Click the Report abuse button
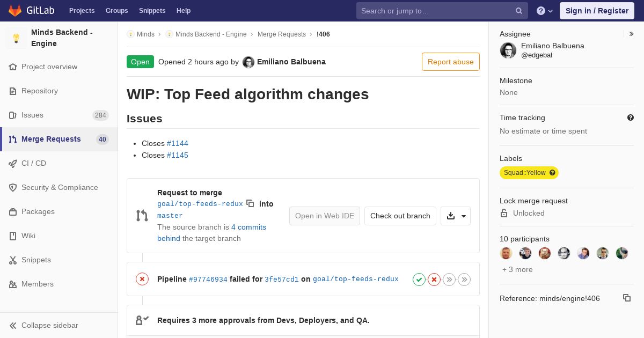This screenshot has width=644, height=338. 451,62
